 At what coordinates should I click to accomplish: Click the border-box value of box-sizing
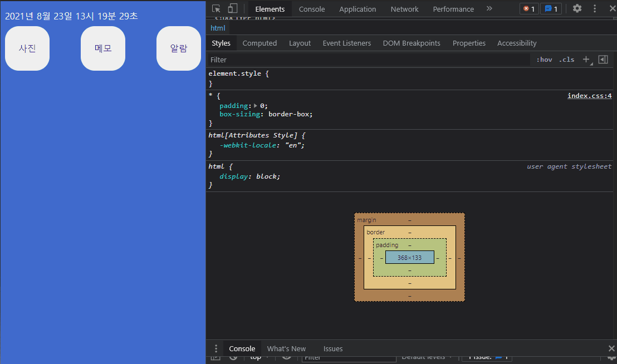(289, 114)
